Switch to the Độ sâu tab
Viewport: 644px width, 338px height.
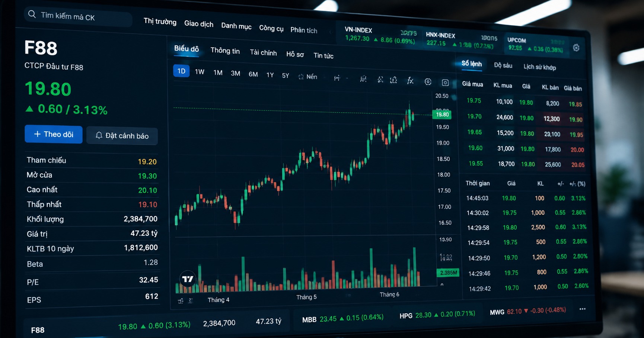coord(503,65)
